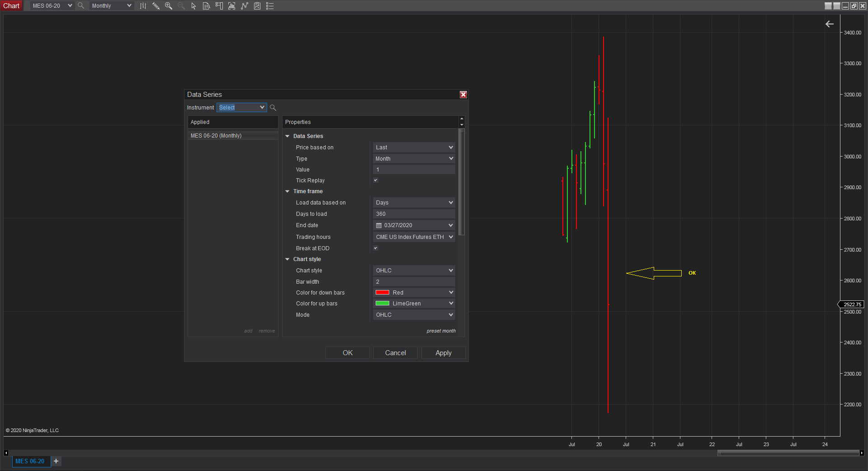Screen dimensions: 868x471
Task: Click the Days to load input field
Action: click(414, 214)
